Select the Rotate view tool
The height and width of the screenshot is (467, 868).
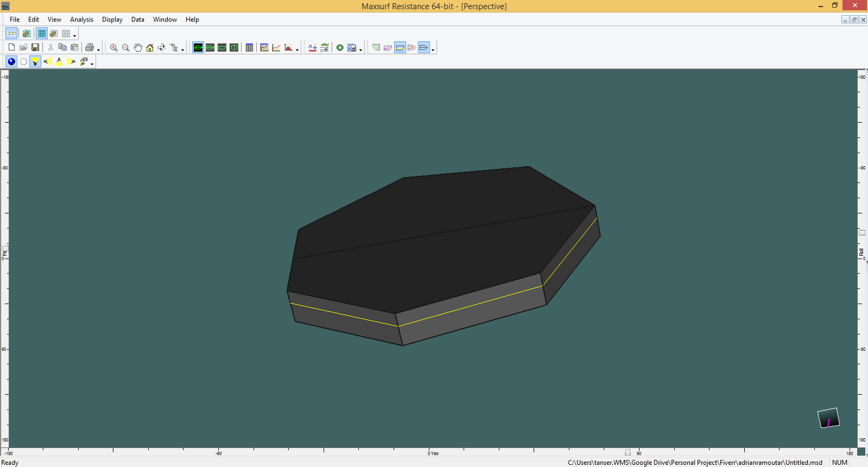pyautogui.click(x=162, y=48)
